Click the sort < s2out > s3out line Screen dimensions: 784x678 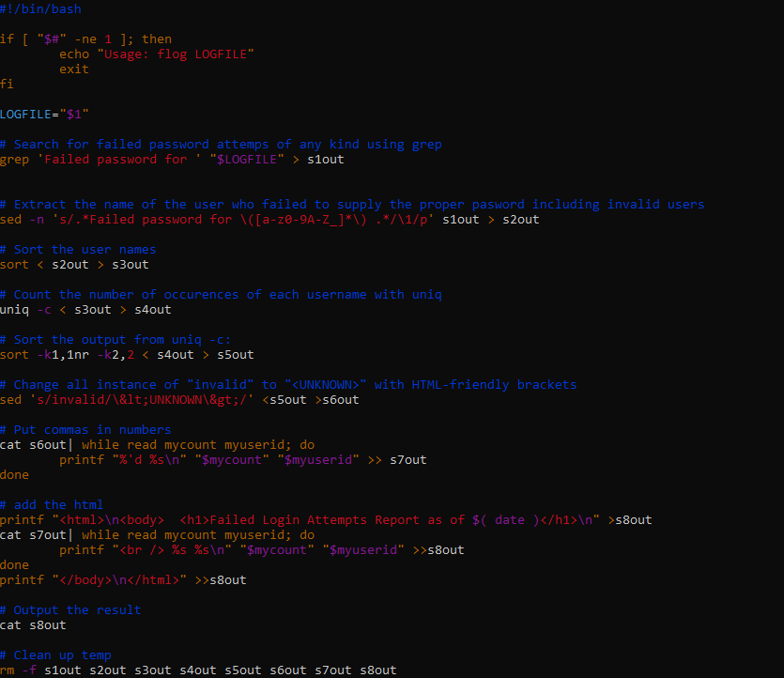pos(70,264)
